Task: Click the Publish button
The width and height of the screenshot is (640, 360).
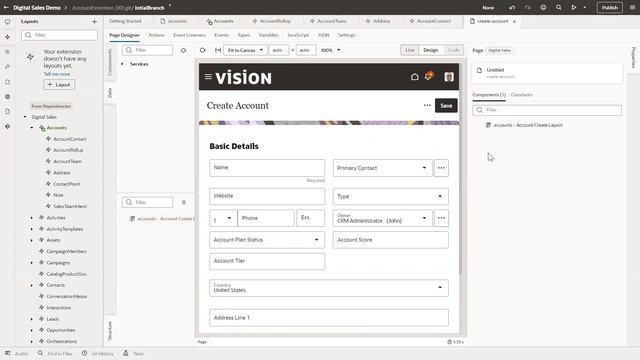Action: pos(610,7)
